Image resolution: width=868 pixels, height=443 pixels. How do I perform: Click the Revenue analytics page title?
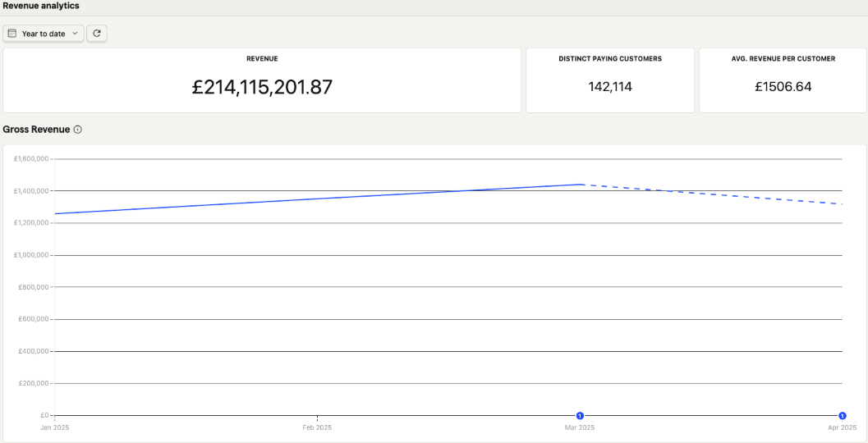pos(41,6)
